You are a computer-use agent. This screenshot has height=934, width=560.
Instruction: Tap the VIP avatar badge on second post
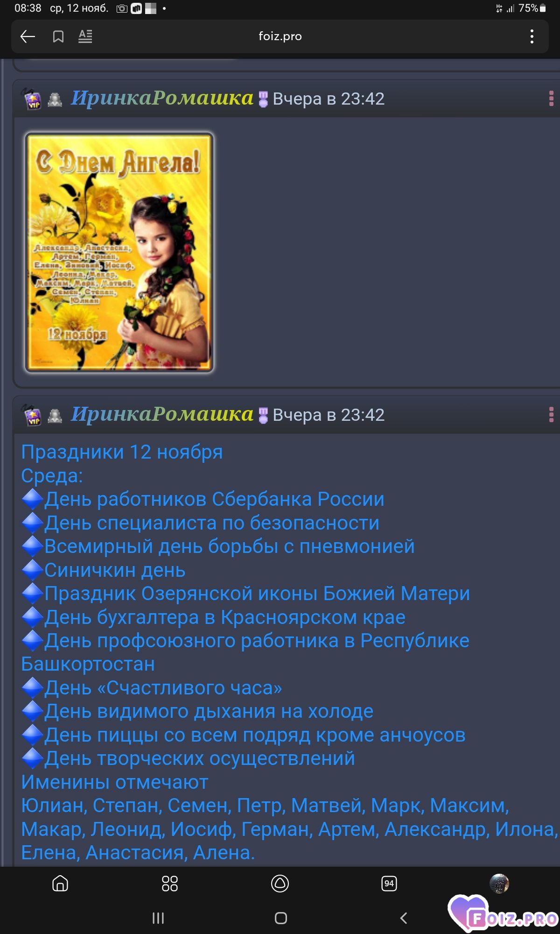32,415
